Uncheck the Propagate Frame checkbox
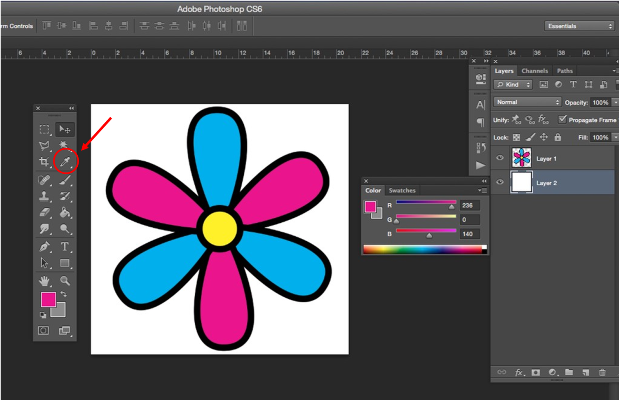The width and height of the screenshot is (619, 400). click(562, 119)
